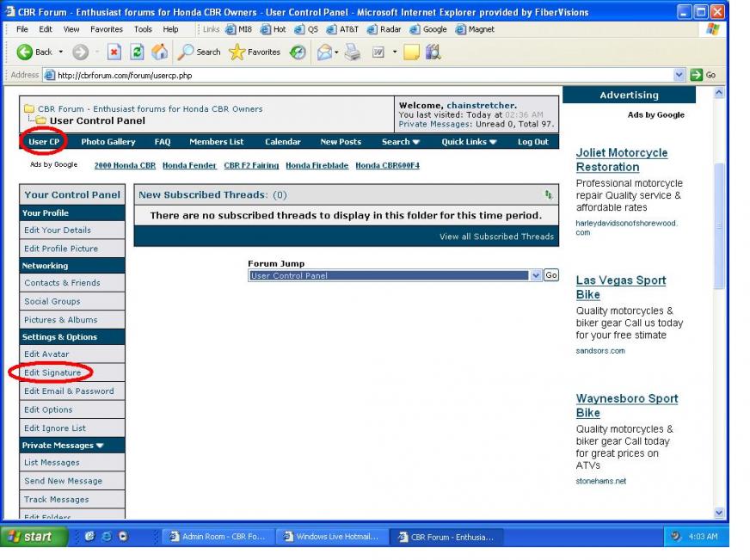Stop page loading with Stop icon
Viewport: 750px width, 560px height.
coord(114,52)
